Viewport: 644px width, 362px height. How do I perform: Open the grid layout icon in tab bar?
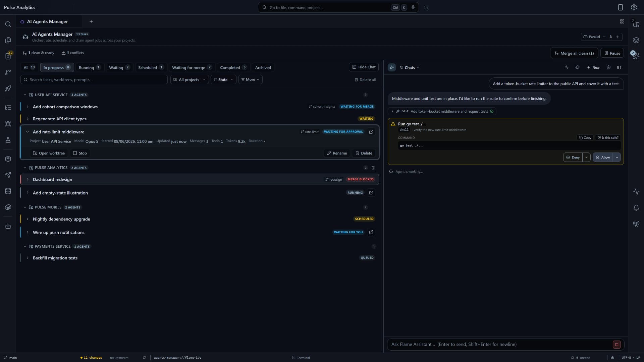click(622, 21)
